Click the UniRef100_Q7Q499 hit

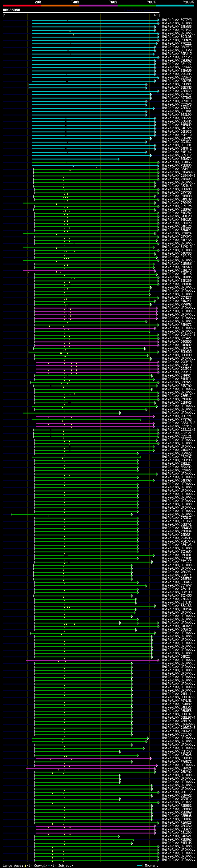click(177, 203)
